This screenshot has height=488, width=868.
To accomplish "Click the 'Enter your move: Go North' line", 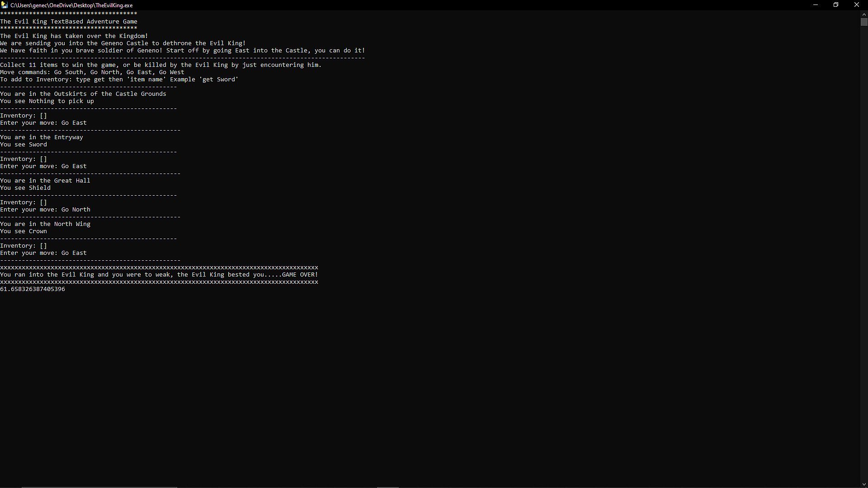I will [x=45, y=210].
